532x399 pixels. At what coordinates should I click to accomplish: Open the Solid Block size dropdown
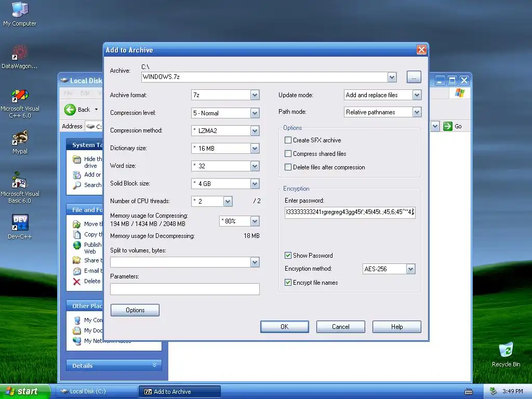(x=255, y=183)
